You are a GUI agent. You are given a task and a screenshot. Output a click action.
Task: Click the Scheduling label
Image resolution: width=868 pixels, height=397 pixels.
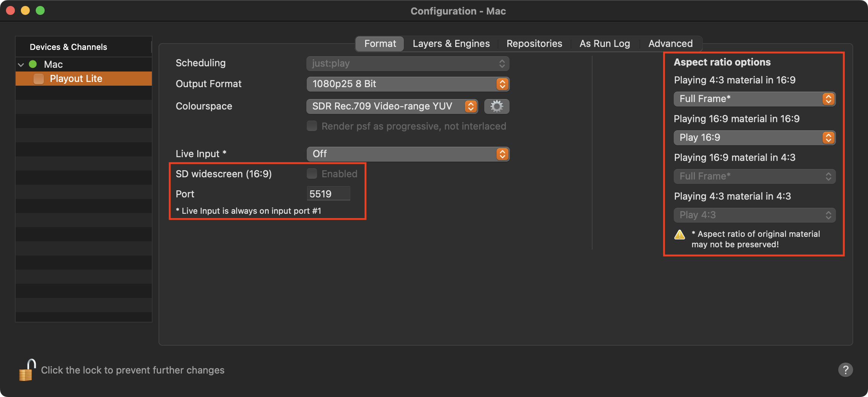pyautogui.click(x=201, y=63)
